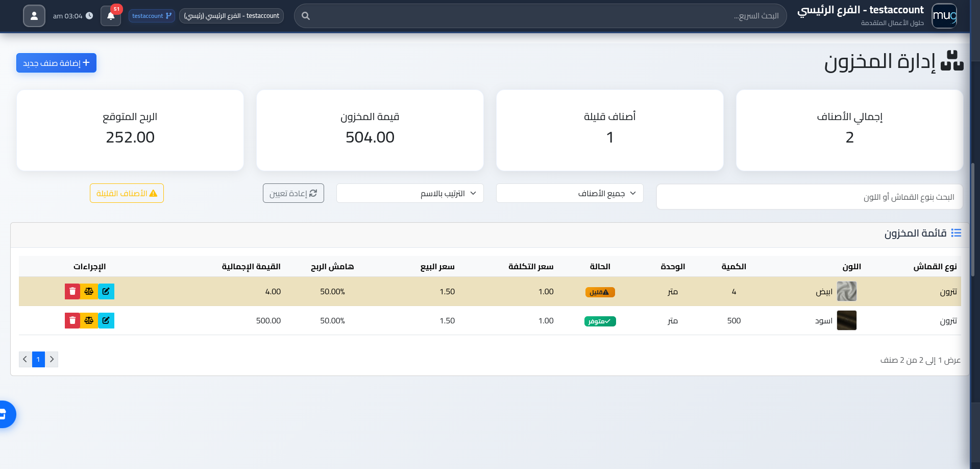Click the add new item (إضافة صنف جديد) button
The image size is (980, 469).
click(x=56, y=63)
